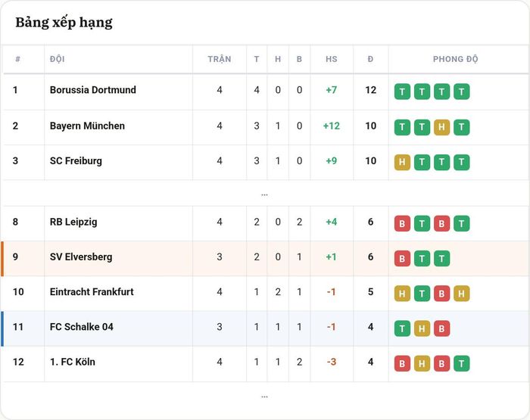This screenshot has width=530, height=420.
Task: Click SV Elversberg's red B form badge
Action: tap(402, 259)
